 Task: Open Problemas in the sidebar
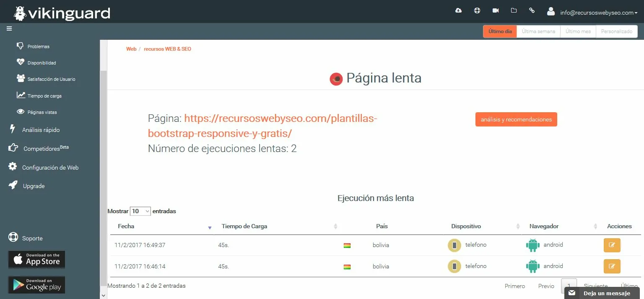point(39,46)
